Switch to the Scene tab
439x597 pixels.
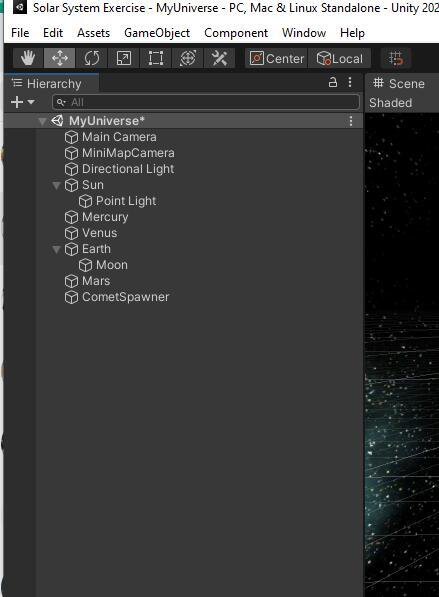[x=399, y=83]
